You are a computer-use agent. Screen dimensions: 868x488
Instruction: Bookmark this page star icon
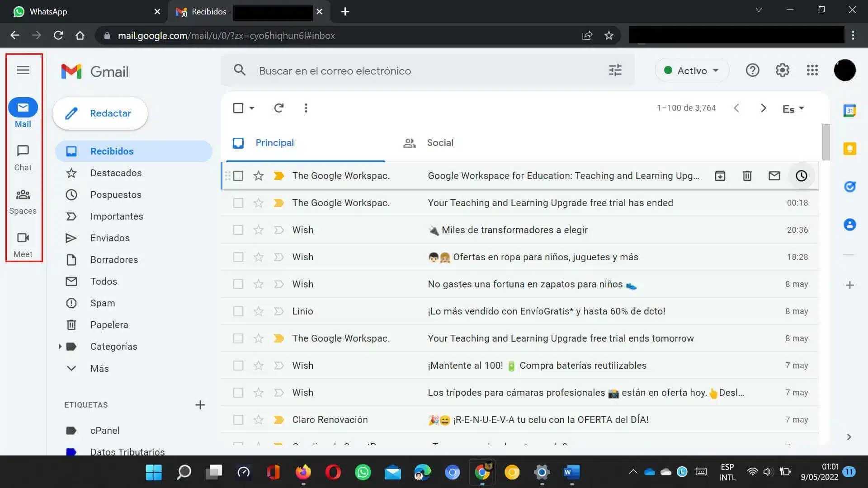(609, 35)
